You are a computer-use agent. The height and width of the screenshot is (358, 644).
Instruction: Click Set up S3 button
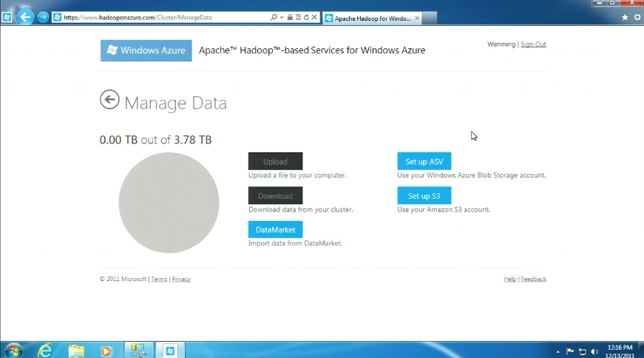(x=424, y=196)
